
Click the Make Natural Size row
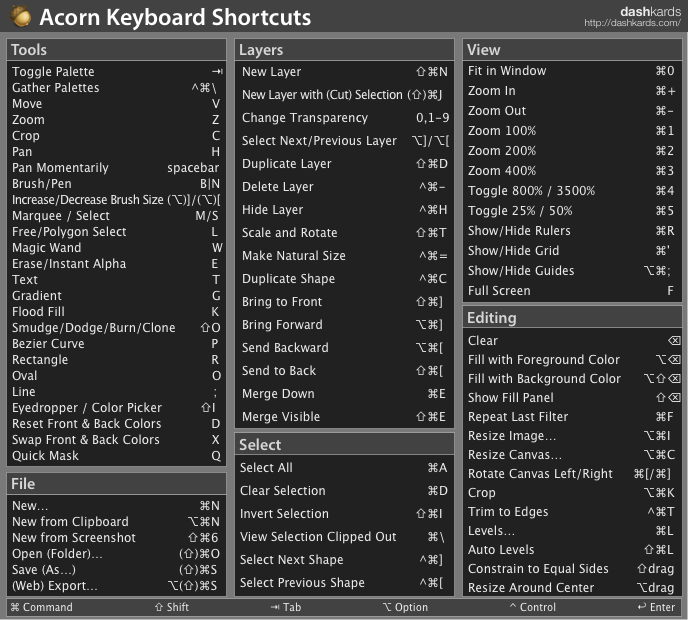[x=344, y=256]
